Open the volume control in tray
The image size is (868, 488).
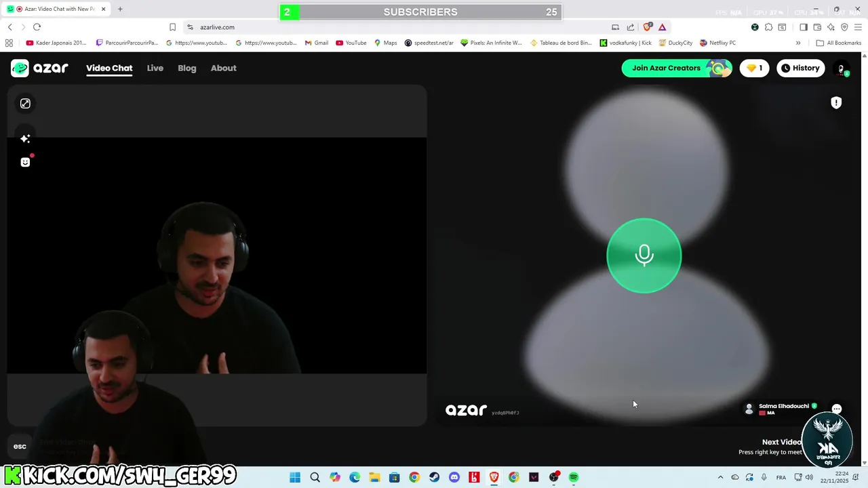809,477
